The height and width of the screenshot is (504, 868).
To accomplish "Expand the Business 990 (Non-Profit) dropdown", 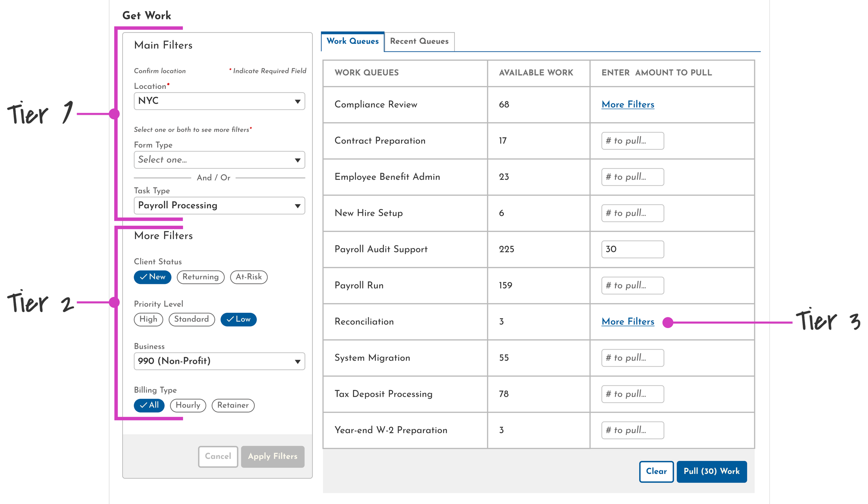I will pyautogui.click(x=219, y=361).
